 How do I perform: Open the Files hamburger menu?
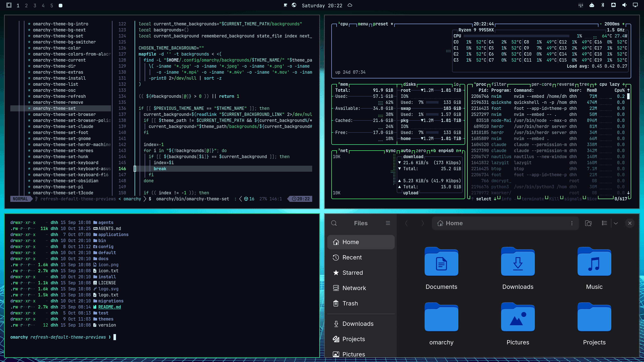click(388, 223)
